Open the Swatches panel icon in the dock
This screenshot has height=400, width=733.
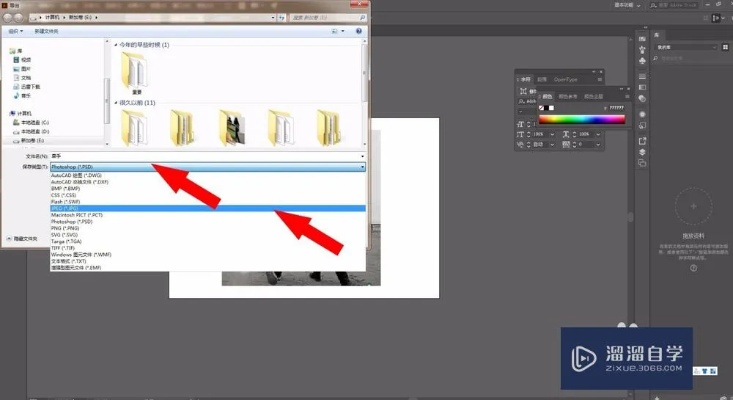pos(642,39)
